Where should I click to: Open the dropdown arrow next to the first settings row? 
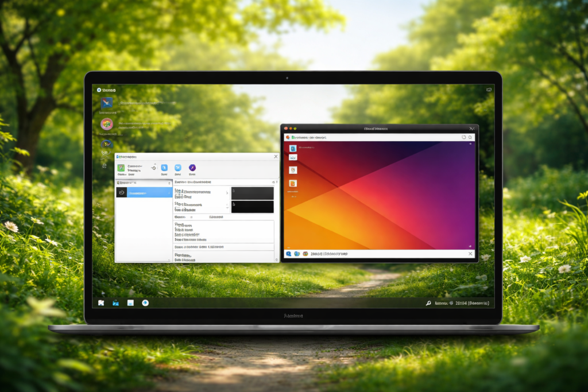point(227,193)
